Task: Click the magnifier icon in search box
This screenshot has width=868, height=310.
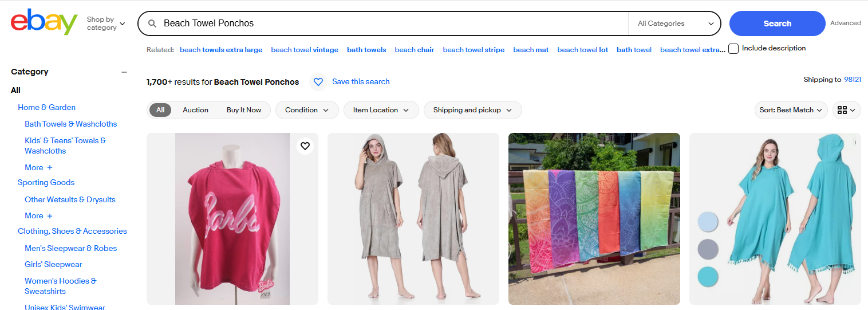Action: [x=152, y=23]
